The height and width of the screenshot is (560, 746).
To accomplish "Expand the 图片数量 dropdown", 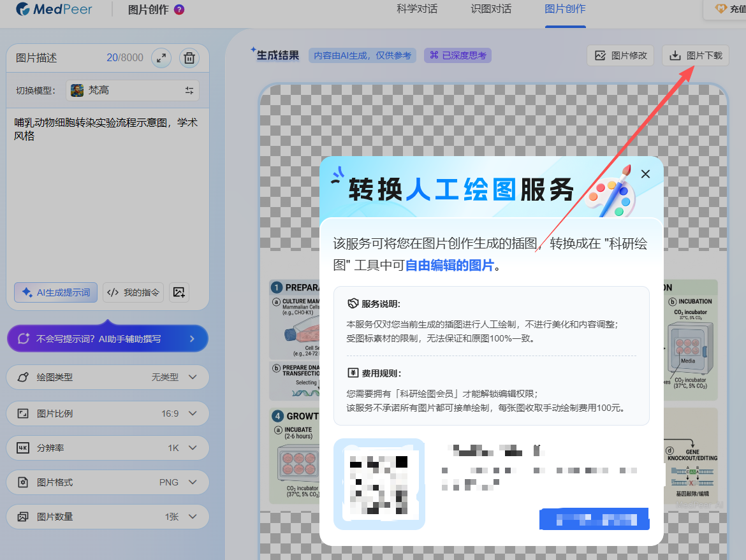I will (108, 517).
